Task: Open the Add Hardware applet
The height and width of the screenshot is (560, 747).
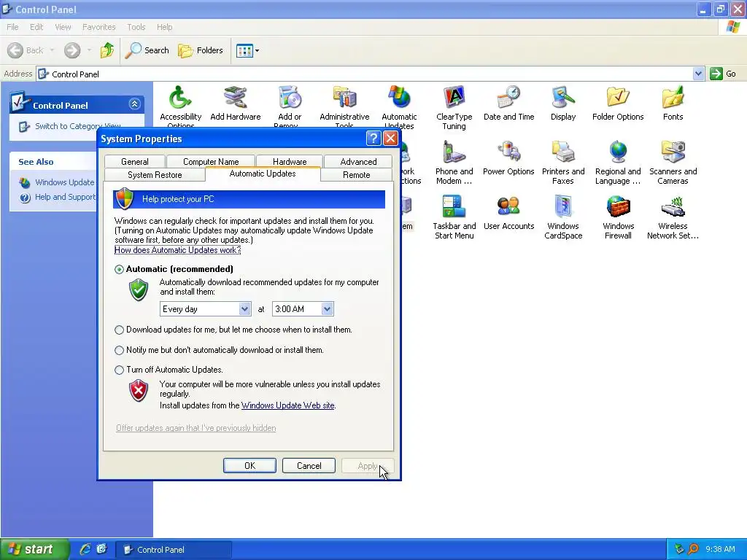Action: (x=236, y=103)
